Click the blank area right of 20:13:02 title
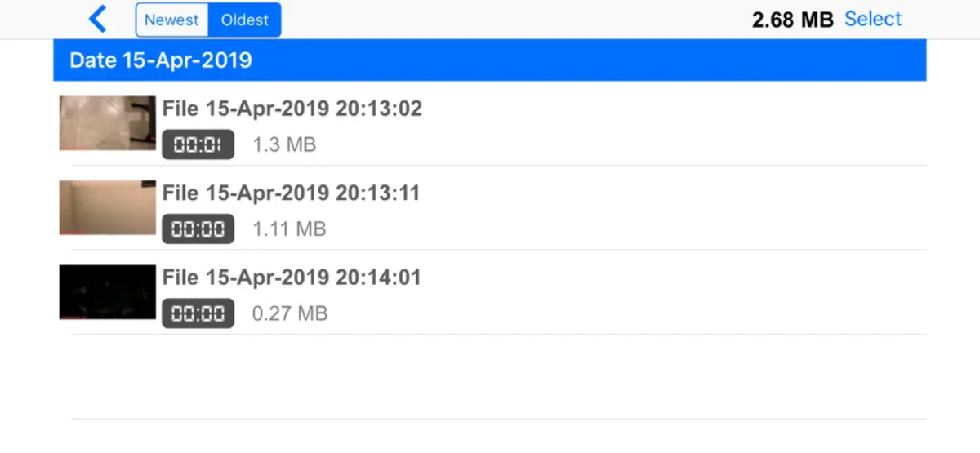The height and width of the screenshot is (453, 980). coord(670,110)
